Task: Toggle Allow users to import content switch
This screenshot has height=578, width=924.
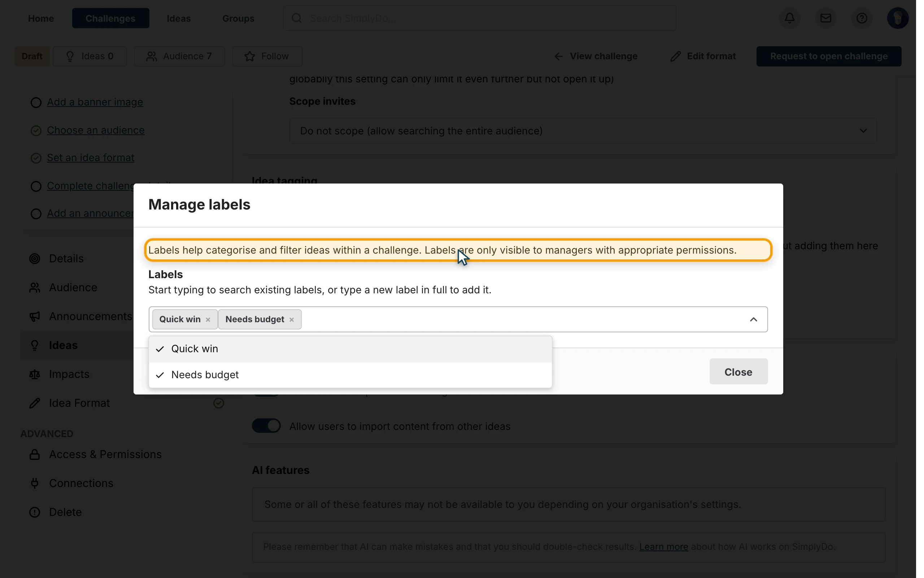Action: click(266, 426)
